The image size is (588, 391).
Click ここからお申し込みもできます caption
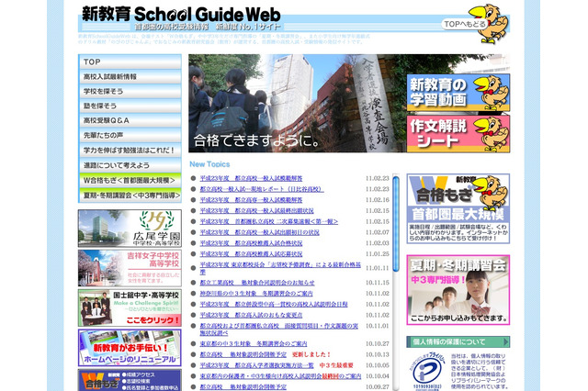(458, 318)
